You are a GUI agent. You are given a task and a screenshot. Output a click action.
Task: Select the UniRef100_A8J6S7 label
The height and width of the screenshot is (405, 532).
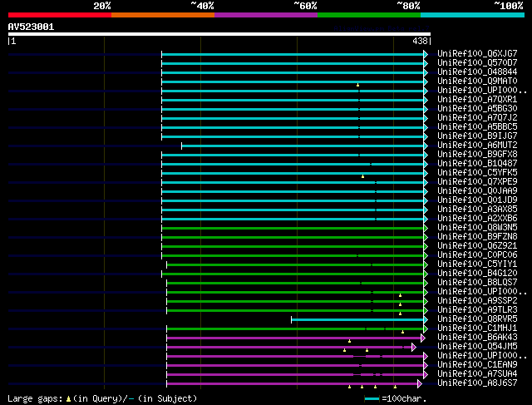tap(477, 383)
